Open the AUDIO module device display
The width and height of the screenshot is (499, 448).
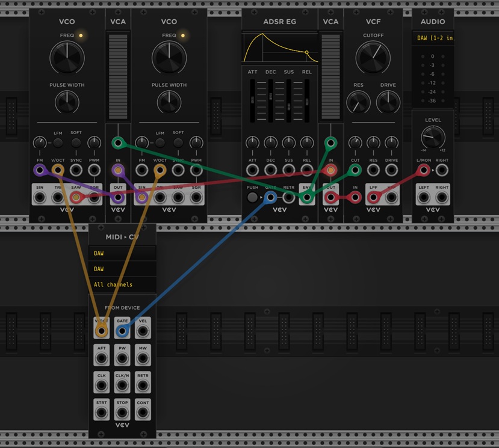(x=433, y=38)
